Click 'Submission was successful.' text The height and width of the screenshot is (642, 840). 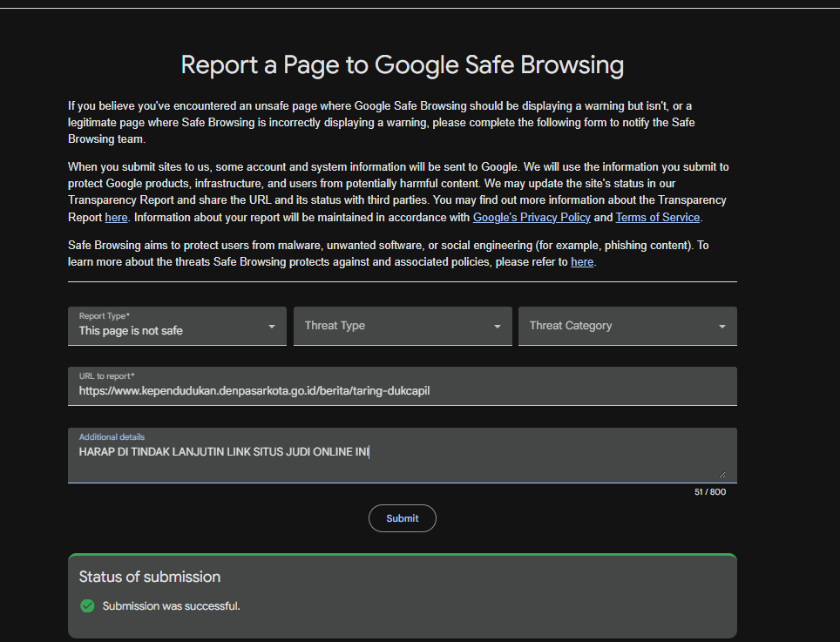[x=172, y=606]
